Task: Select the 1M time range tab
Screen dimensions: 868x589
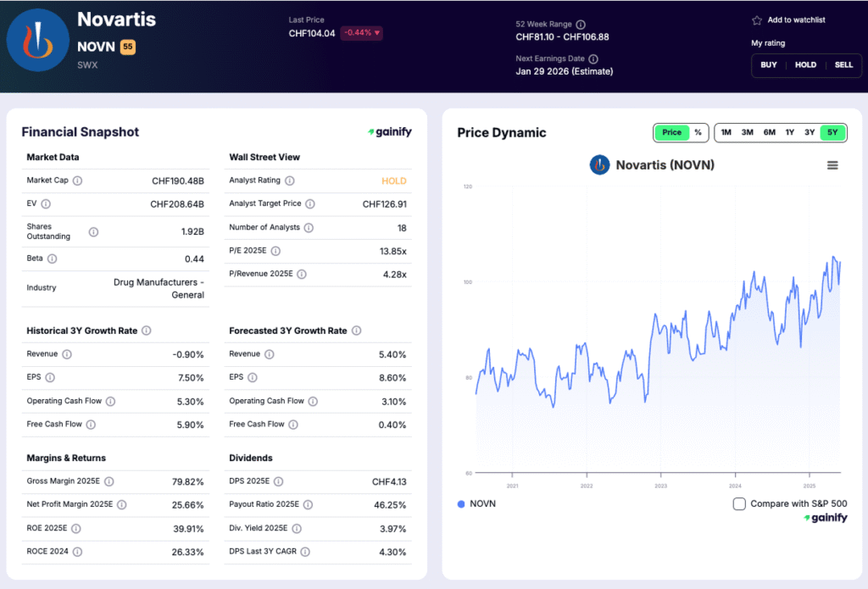Action: [726, 132]
